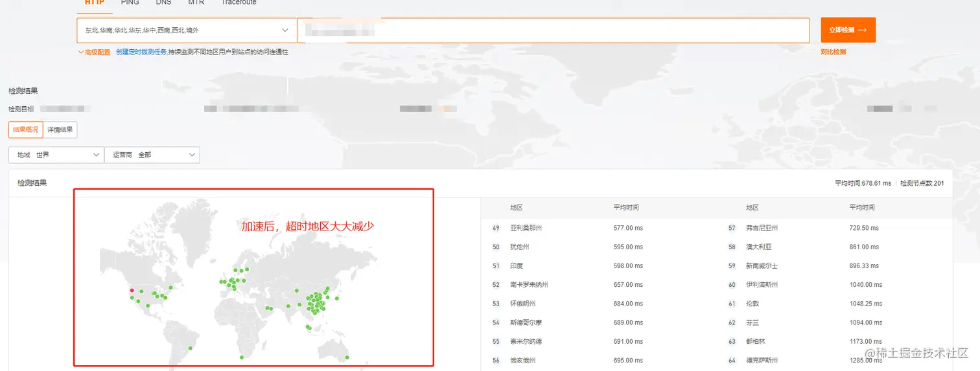
Task: Click the 729.50 ms average time value
Action: [x=864, y=228]
